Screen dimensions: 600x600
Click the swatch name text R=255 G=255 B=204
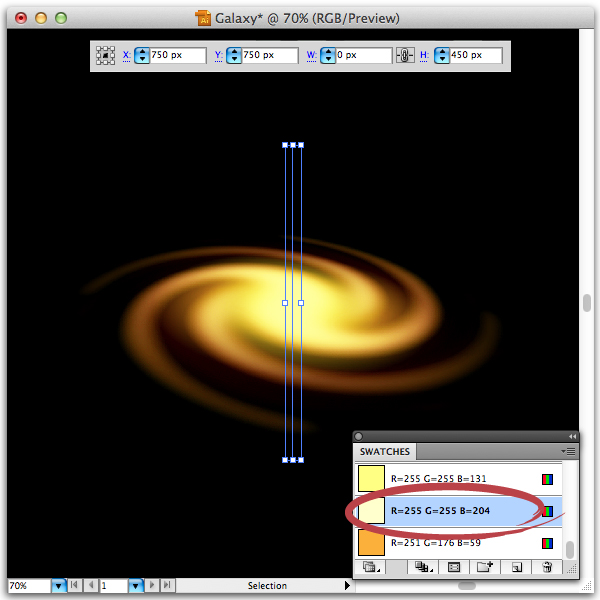coord(440,511)
